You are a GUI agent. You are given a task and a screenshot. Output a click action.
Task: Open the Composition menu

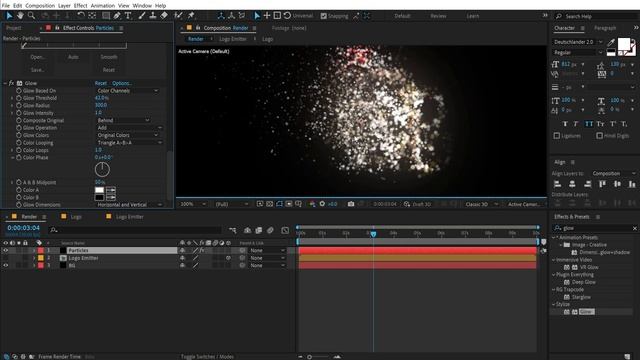click(x=40, y=6)
